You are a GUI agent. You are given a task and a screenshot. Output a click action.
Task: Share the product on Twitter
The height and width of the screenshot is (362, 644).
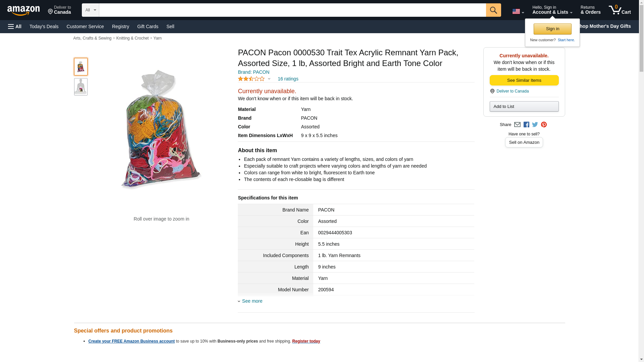point(535,125)
